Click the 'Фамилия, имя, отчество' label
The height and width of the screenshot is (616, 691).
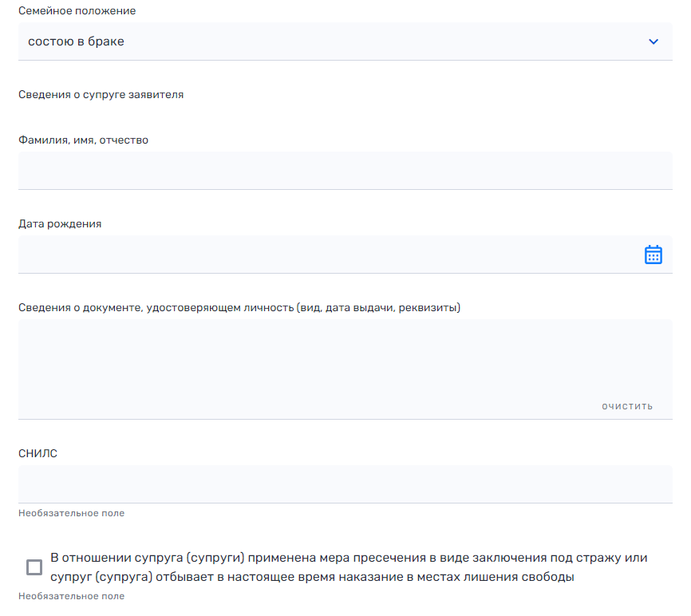click(83, 140)
